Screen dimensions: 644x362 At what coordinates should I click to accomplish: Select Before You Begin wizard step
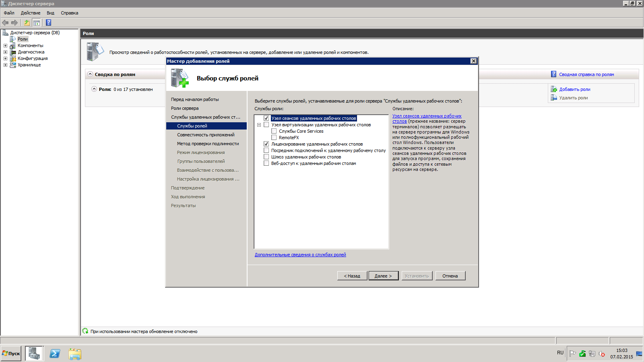pyautogui.click(x=195, y=99)
